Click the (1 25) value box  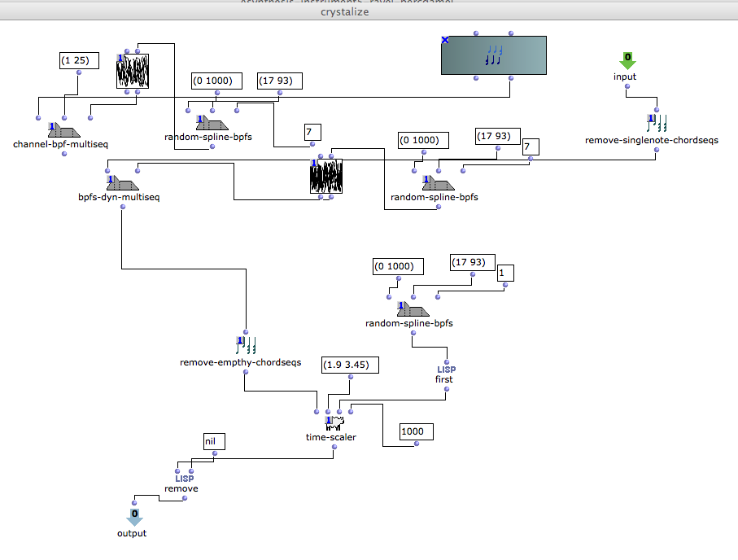(x=80, y=60)
